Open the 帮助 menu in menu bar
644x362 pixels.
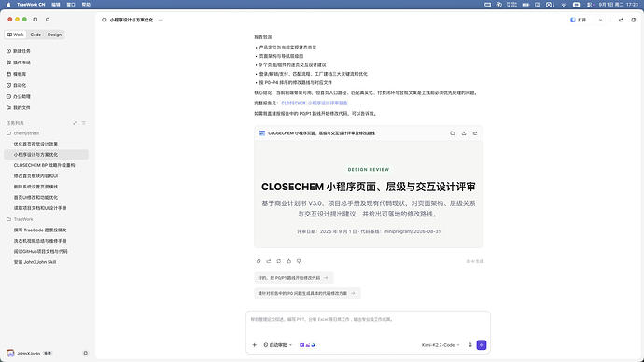click(86, 5)
